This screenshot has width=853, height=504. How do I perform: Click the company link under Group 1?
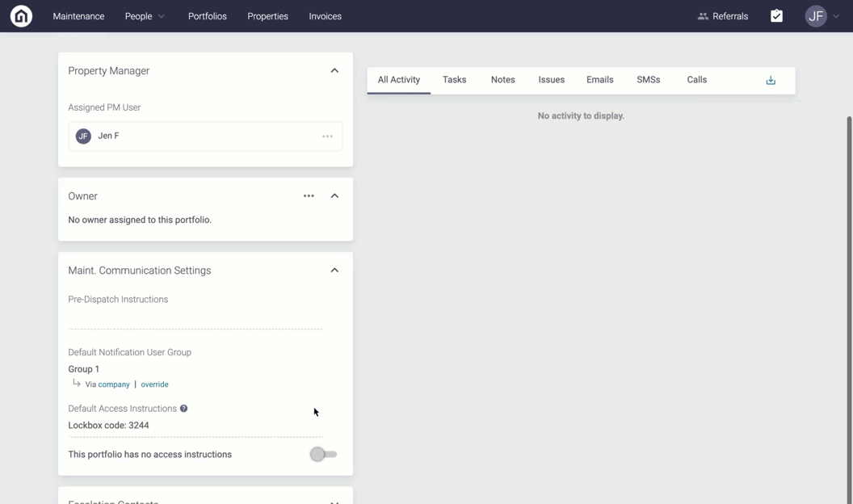pyautogui.click(x=114, y=384)
